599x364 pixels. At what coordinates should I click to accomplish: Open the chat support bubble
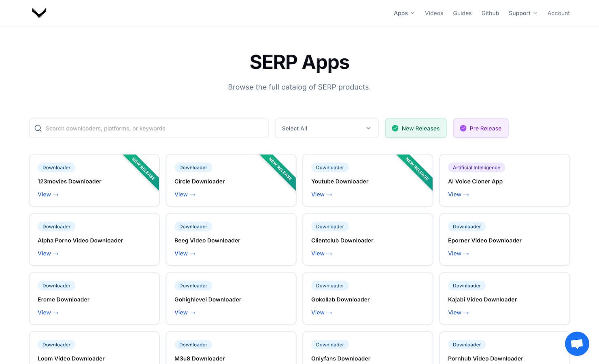pos(577,343)
